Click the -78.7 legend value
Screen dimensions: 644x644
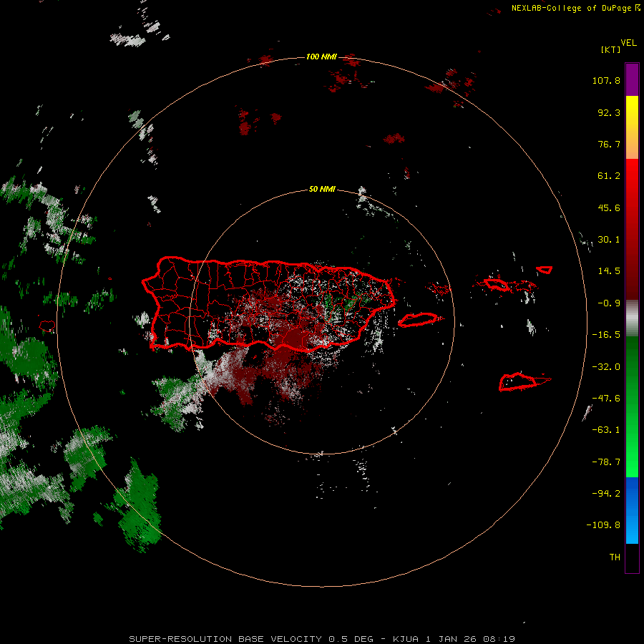[606, 462]
